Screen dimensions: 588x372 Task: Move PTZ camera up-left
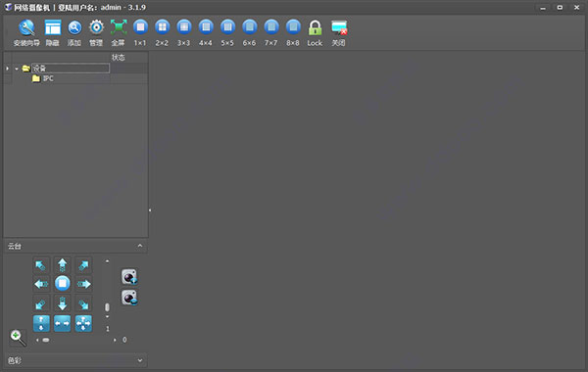(x=41, y=265)
